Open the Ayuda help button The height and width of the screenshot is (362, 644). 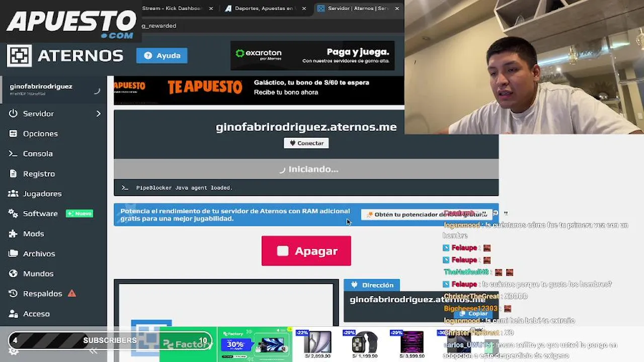pos(162,55)
